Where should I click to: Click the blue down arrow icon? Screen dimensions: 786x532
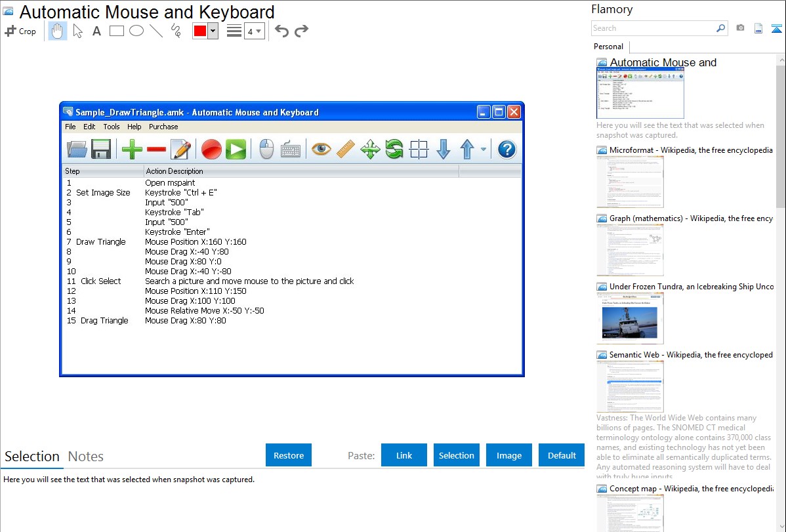(443, 150)
